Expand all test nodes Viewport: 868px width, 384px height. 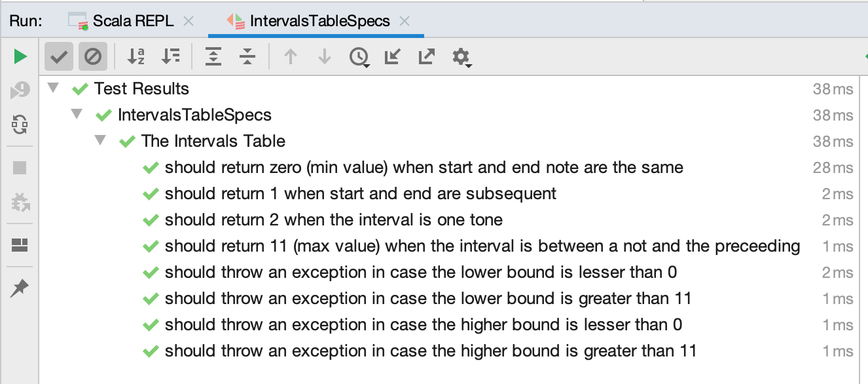(213, 57)
